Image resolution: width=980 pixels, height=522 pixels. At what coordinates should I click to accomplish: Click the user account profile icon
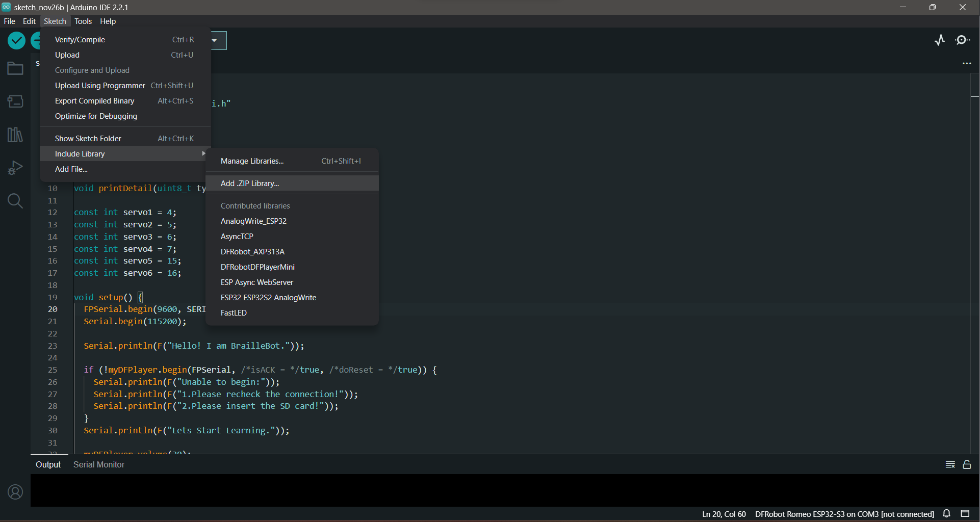click(x=15, y=492)
